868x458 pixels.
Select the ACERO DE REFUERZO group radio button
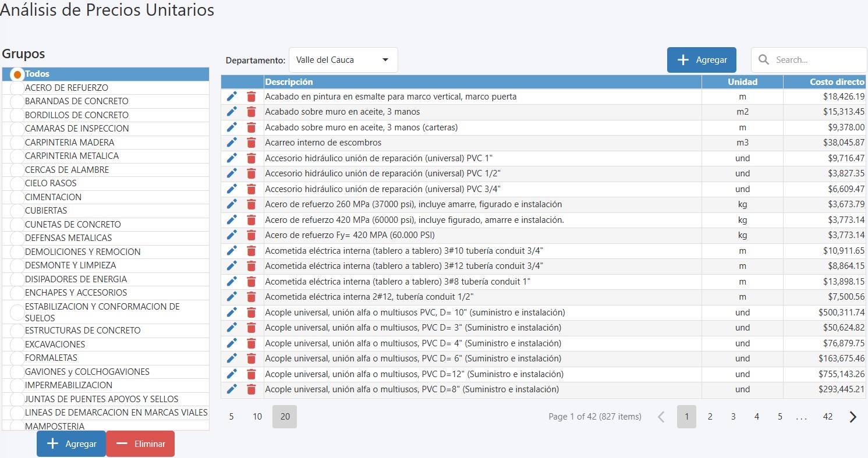[x=17, y=88]
